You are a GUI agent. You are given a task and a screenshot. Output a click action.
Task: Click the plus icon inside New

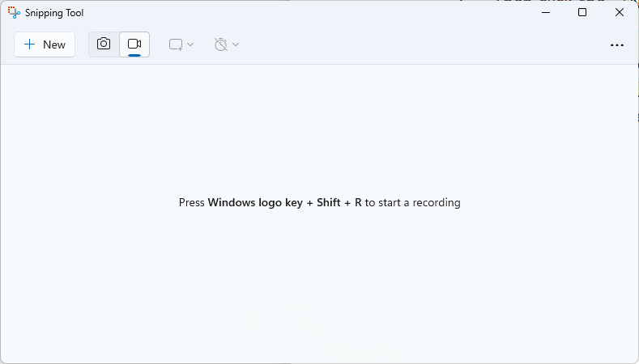(x=29, y=44)
